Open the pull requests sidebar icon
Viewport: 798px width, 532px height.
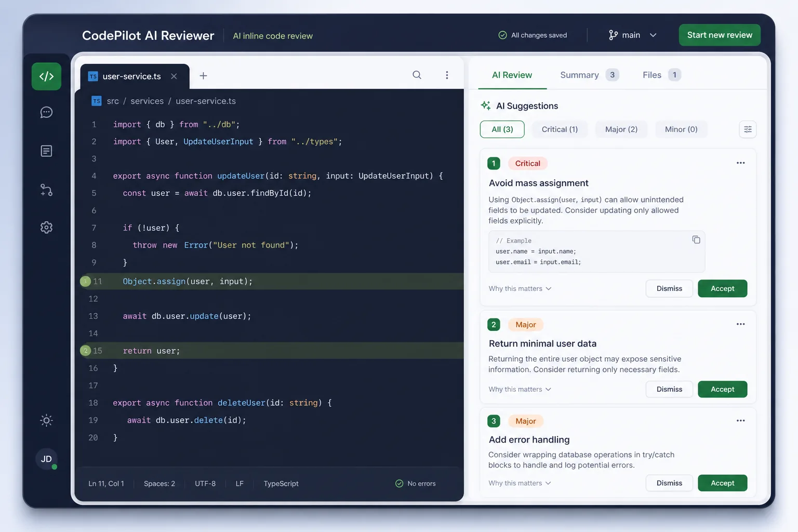point(46,190)
